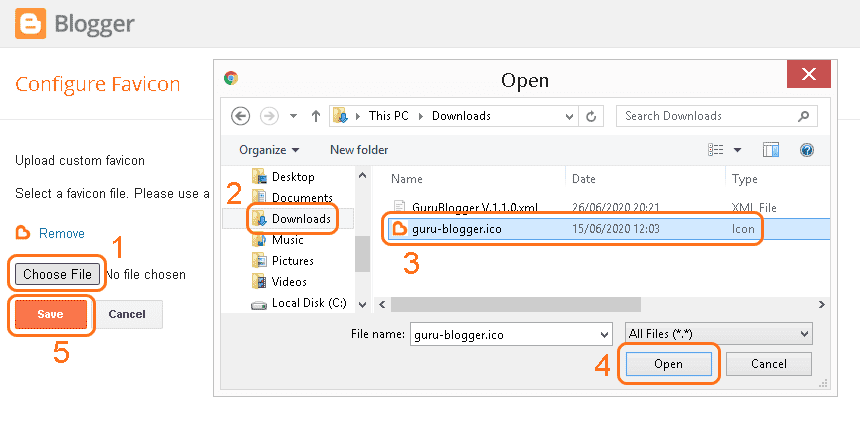Click the guru-blogger.ico file icon
The height and width of the screenshot is (425, 860).
400,229
